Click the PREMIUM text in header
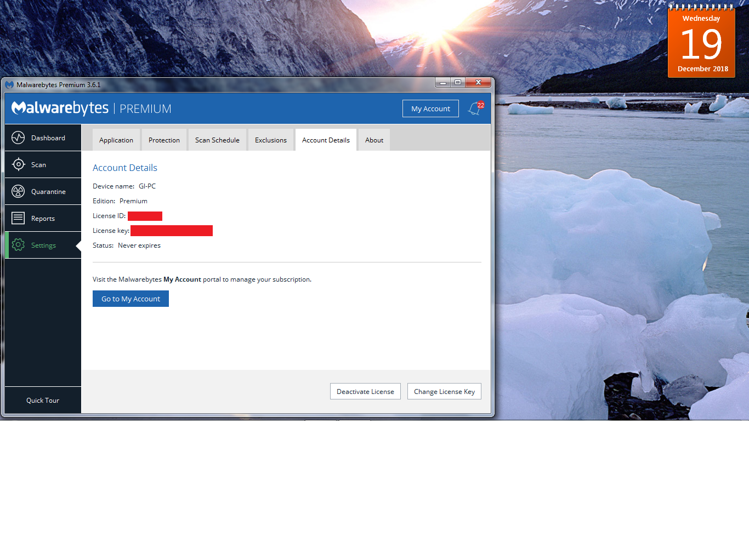 click(145, 108)
